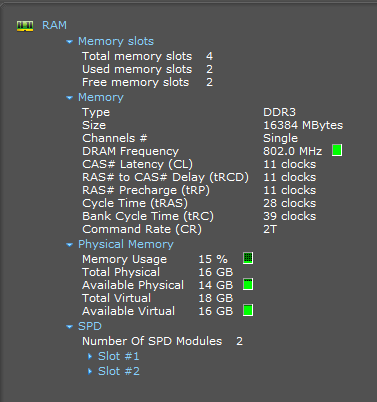
Task: Select the 14 GB value
Action: click(x=216, y=285)
